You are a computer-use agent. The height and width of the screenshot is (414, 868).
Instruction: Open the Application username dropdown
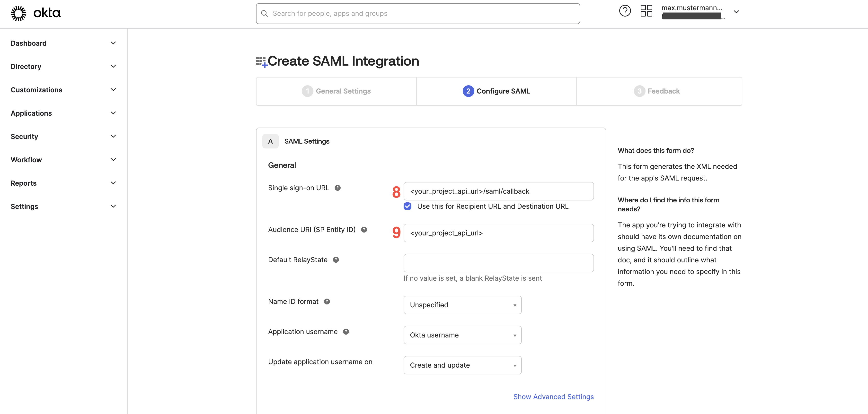coord(462,335)
